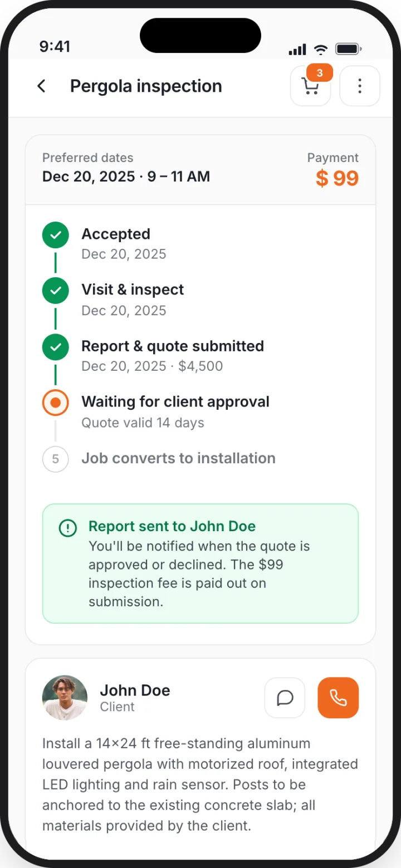Tap the Visit & inspect green checkmark
This screenshot has height=868, width=401.
click(56, 291)
